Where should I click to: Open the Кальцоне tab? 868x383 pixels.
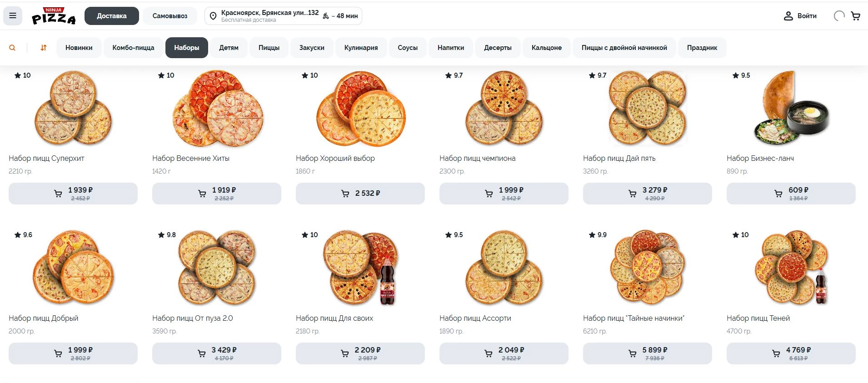[x=547, y=47]
